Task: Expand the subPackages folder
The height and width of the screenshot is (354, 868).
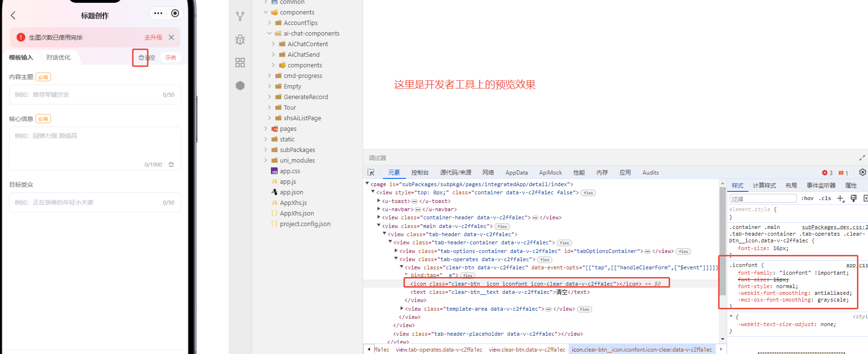Action: point(266,150)
